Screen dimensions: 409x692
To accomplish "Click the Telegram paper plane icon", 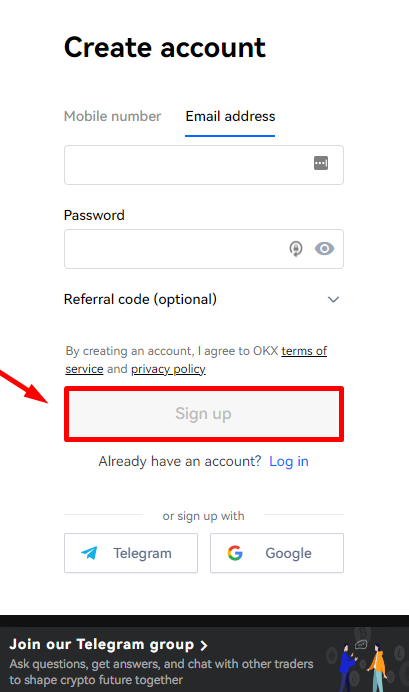I will click(90, 553).
